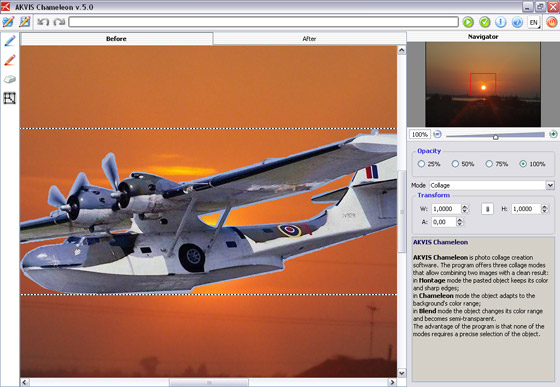560x387 pixels.
Task: Click the Navigator thumbnail preview
Action: tap(483, 84)
